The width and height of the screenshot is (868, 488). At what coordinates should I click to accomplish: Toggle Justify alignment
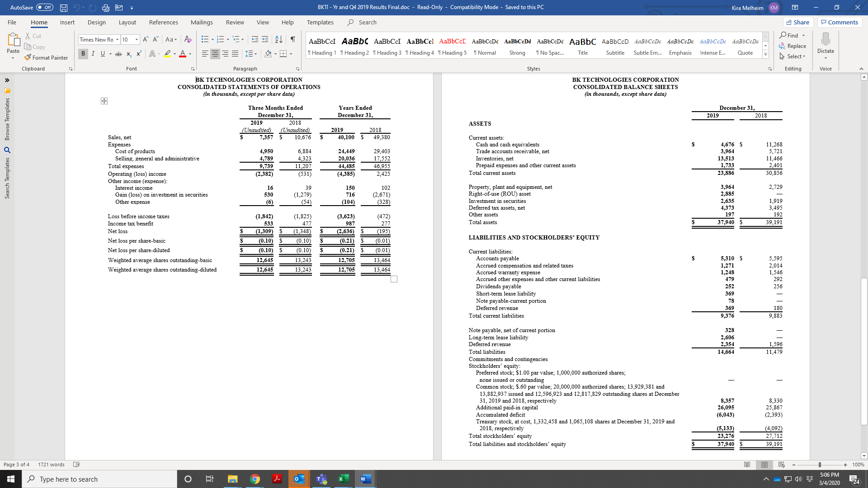(x=235, y=54)
